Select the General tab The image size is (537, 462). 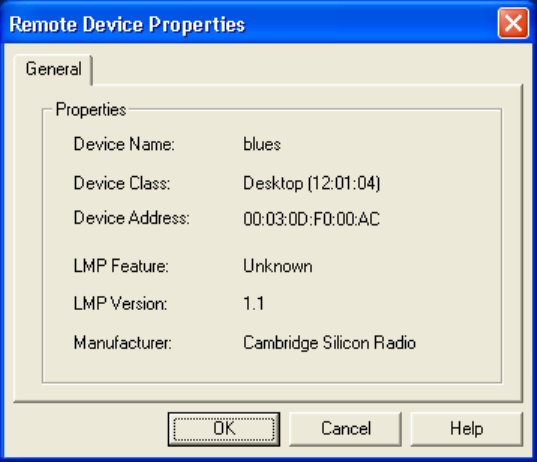tap(53, 69)
